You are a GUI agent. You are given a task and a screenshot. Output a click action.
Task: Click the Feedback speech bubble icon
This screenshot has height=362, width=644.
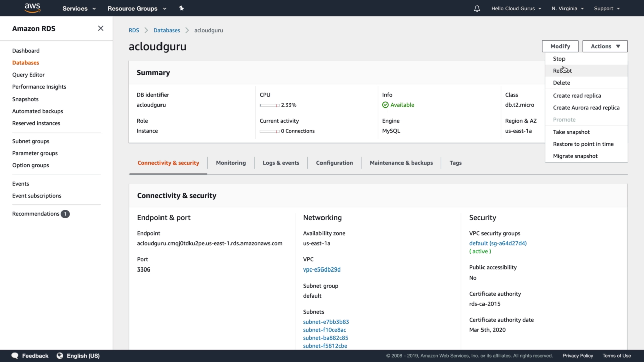15,356
